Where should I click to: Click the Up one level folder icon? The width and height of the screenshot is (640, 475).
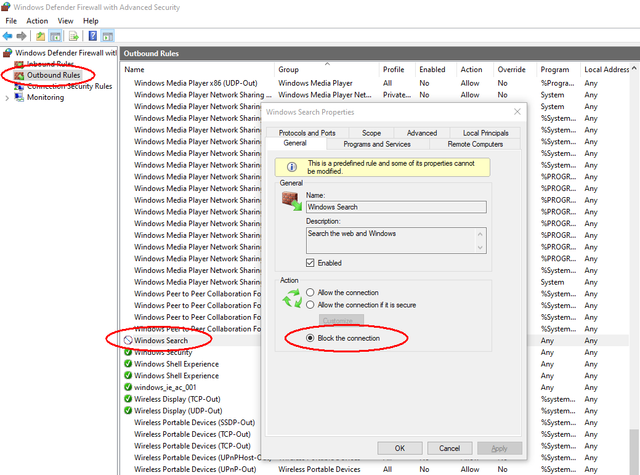click(40, 36)
